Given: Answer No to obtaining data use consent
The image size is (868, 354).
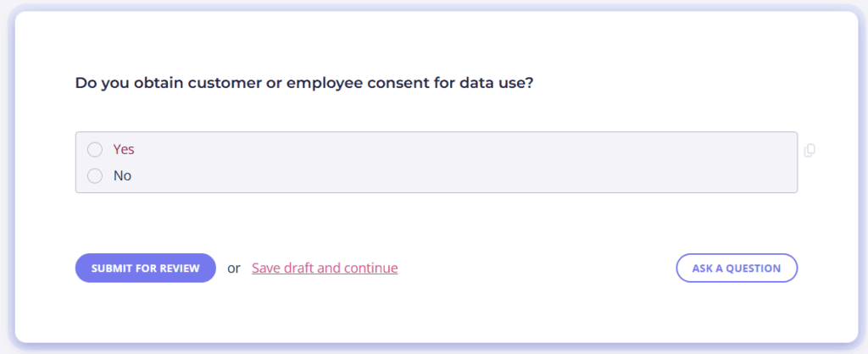Looking at the screenshot, I should point(95,176).
